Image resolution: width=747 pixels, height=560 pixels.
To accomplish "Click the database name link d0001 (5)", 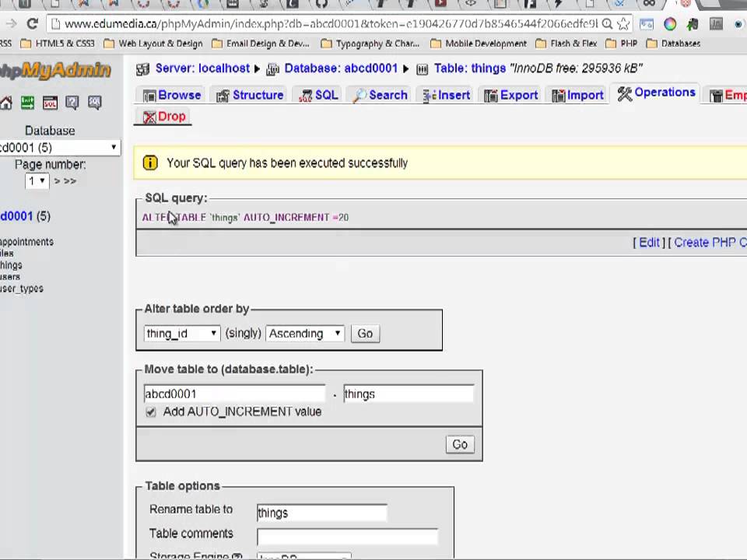I will tap(25, 216).
